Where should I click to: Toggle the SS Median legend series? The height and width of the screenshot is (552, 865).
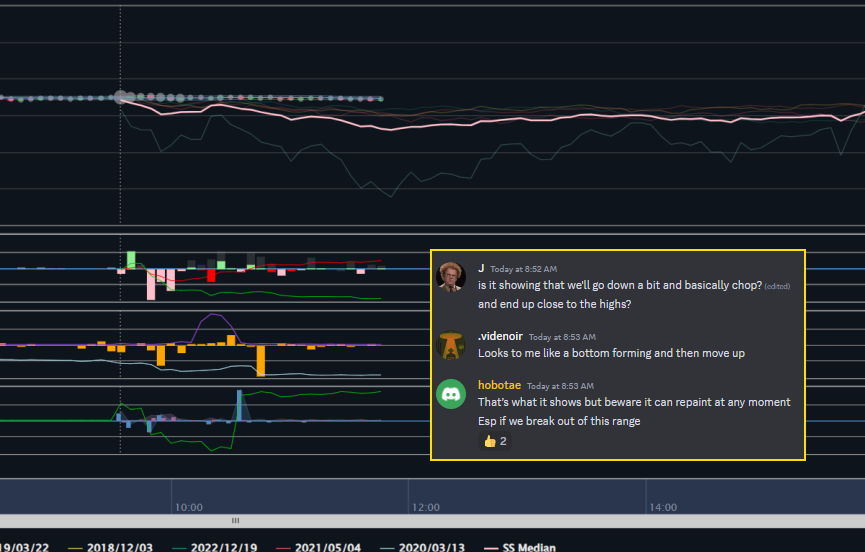point(520,547)
